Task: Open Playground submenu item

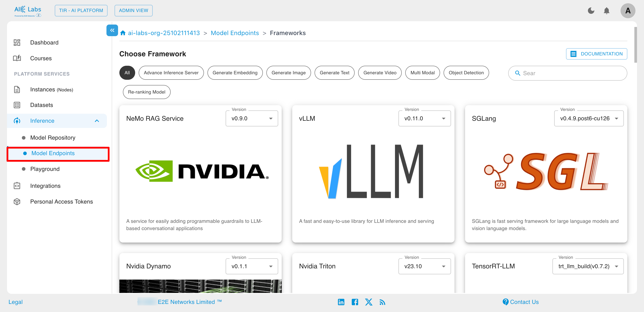Action: (x=45, y=169)
